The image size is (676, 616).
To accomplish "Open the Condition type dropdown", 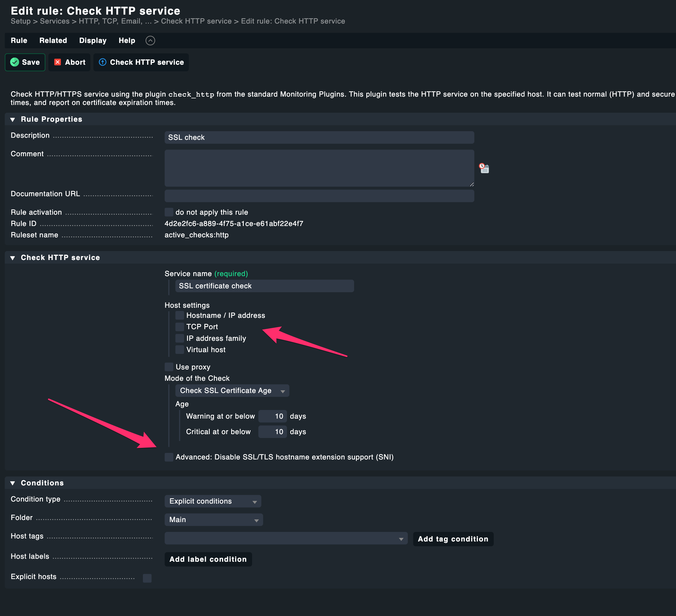I will coord(213,501).
